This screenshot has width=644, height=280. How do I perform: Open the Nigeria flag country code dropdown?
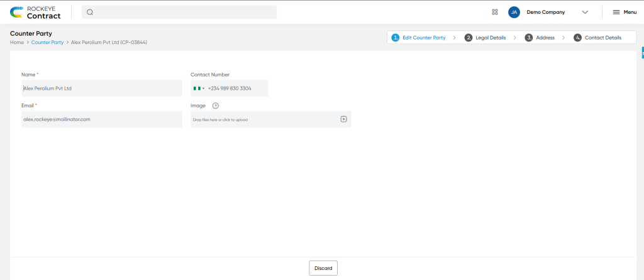pyautogui.click(x=199, y=88)
